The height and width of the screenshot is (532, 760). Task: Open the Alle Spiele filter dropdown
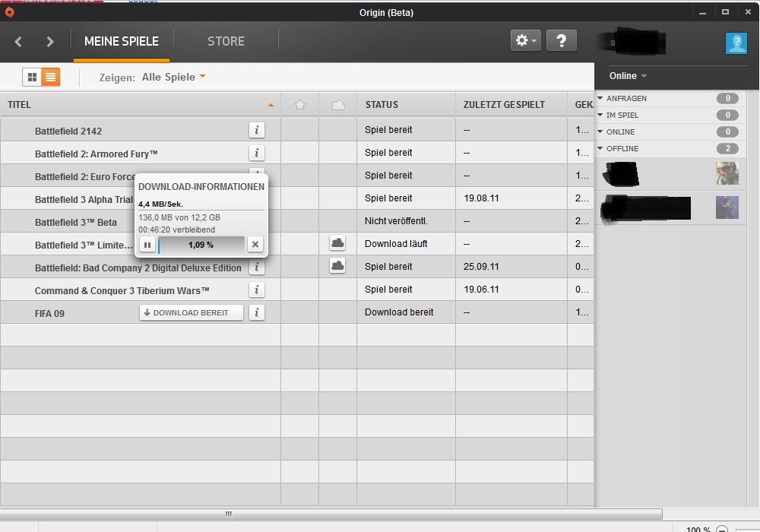(x=173, y=77)
